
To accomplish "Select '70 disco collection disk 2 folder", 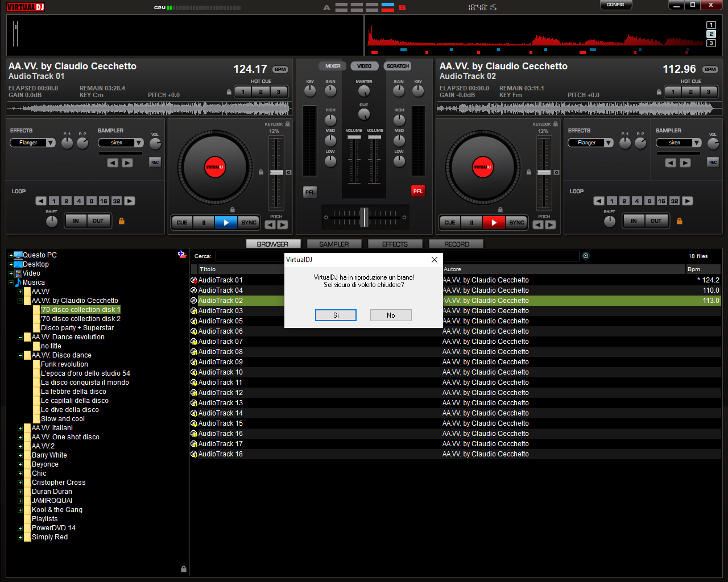I will pos(80,319).
